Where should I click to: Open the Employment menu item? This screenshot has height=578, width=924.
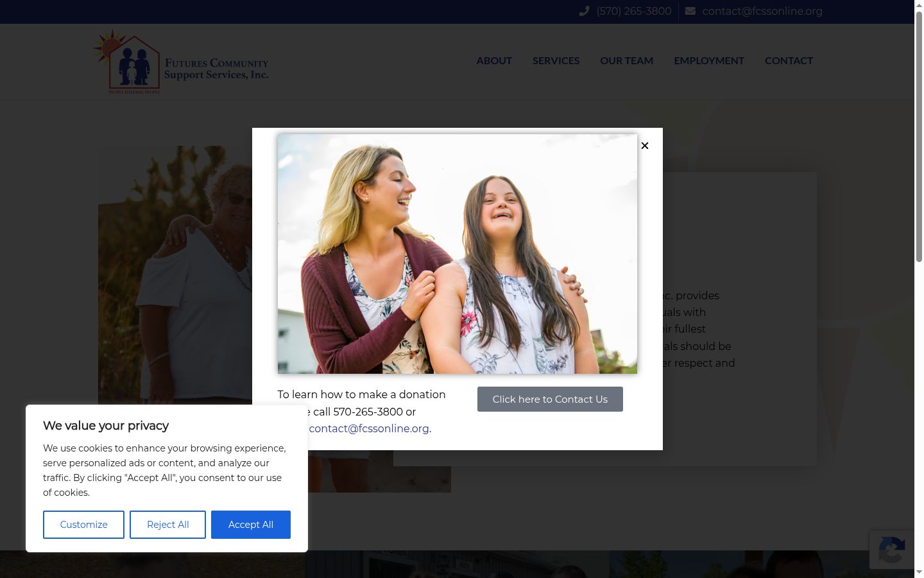pyautogui.click(x=709, y=60)
